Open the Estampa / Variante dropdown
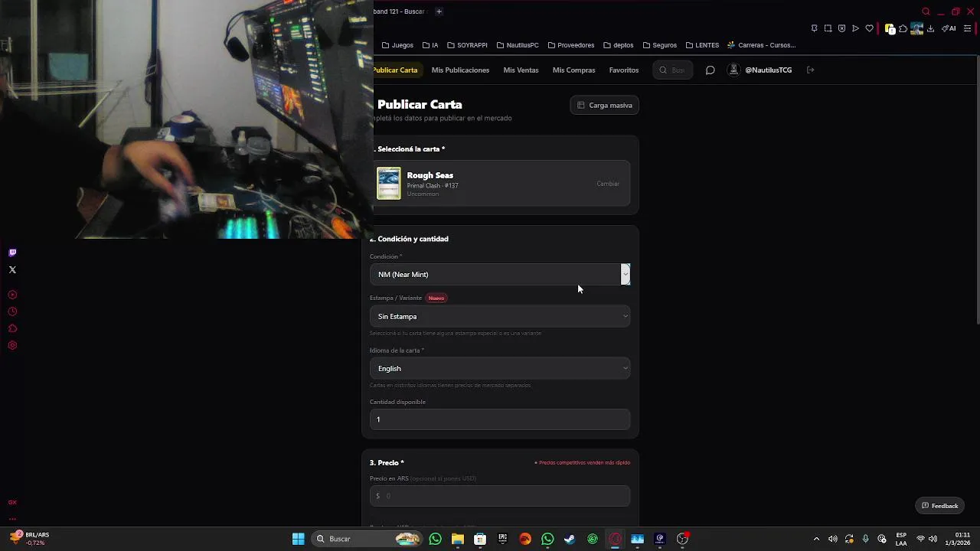The width and height of the screenshot is (980, 551). click(500, 316)
